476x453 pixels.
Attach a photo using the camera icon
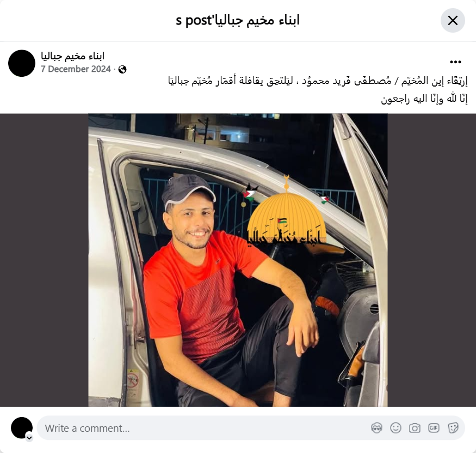coord(415,428)
